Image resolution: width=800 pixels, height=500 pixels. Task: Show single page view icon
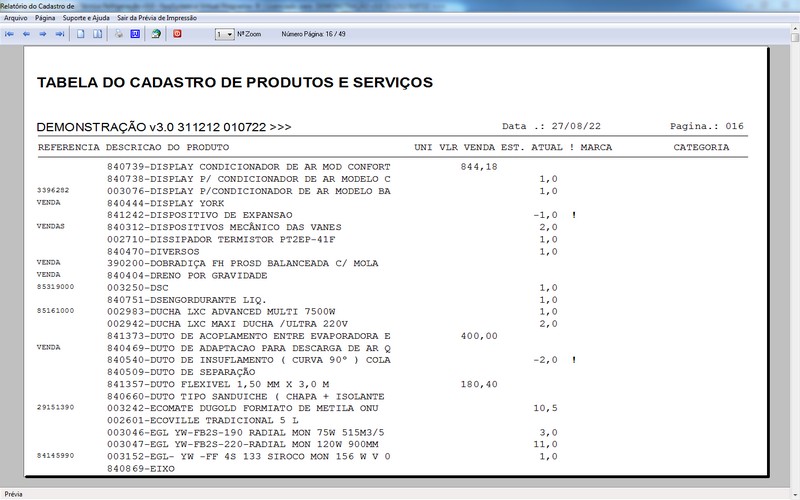click(x=81, y=34)
